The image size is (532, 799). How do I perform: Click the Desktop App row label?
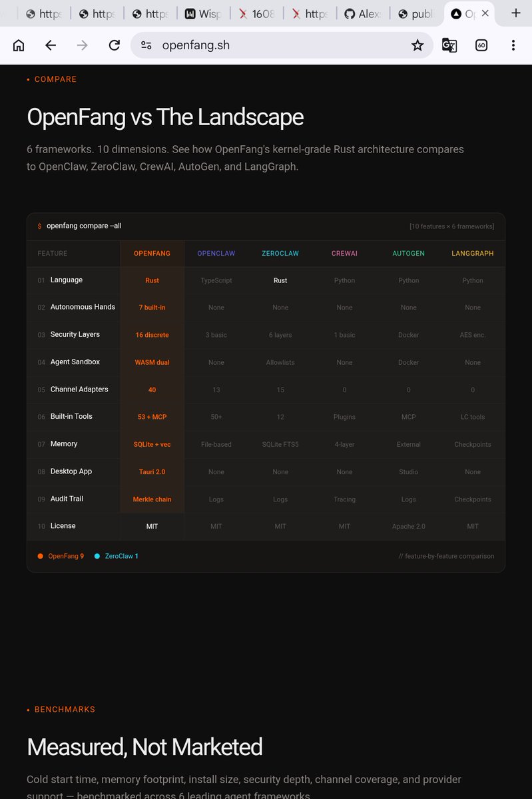(x=71, y=471)
